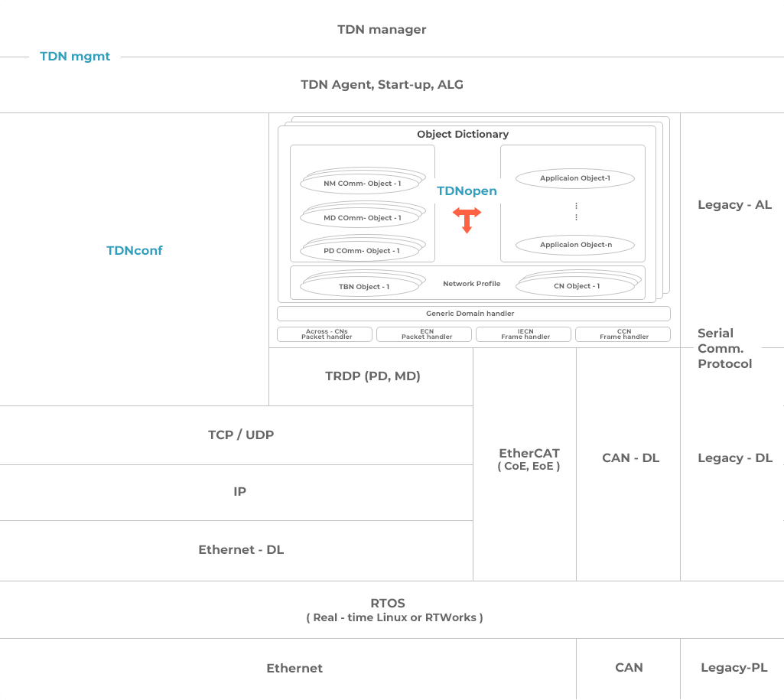Click the CCN Frame handler box

point(623,334)
